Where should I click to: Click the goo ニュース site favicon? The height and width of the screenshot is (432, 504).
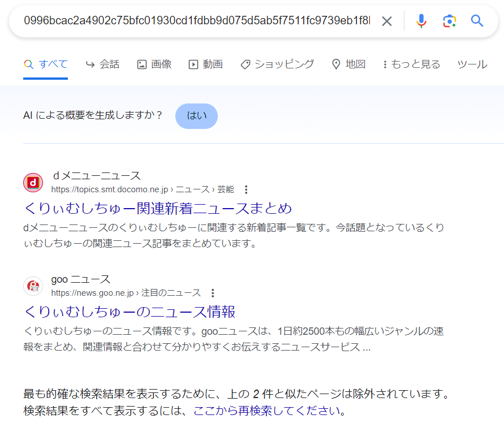[33, 286]
